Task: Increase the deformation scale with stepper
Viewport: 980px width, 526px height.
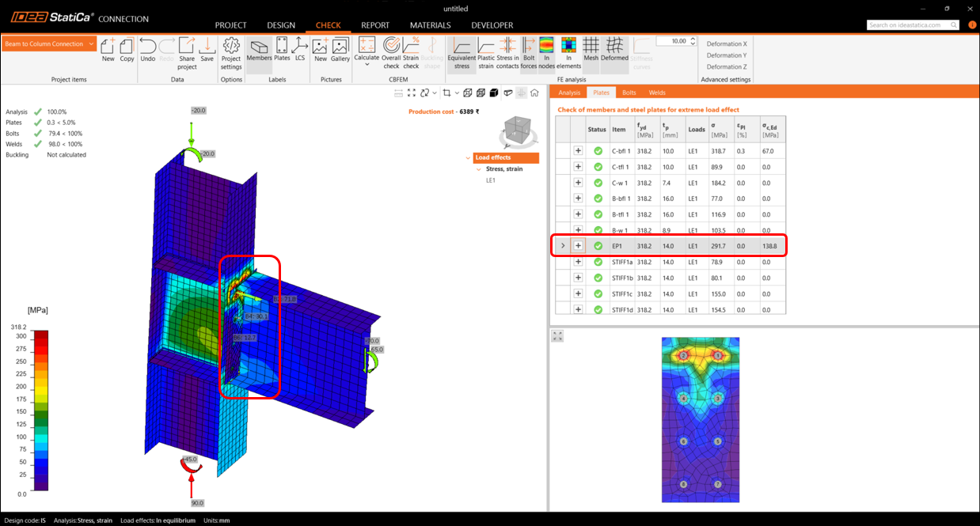Action: tap(693, 39)
